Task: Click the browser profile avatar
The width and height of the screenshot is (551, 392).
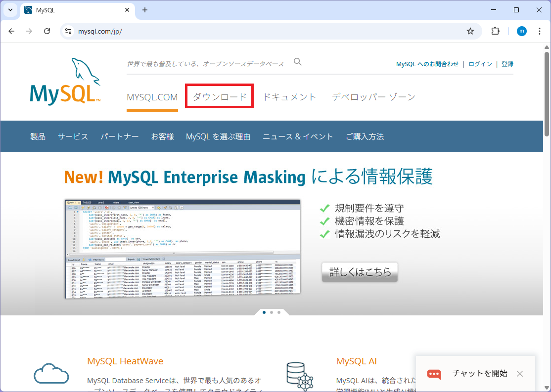Action: [522, 31]
